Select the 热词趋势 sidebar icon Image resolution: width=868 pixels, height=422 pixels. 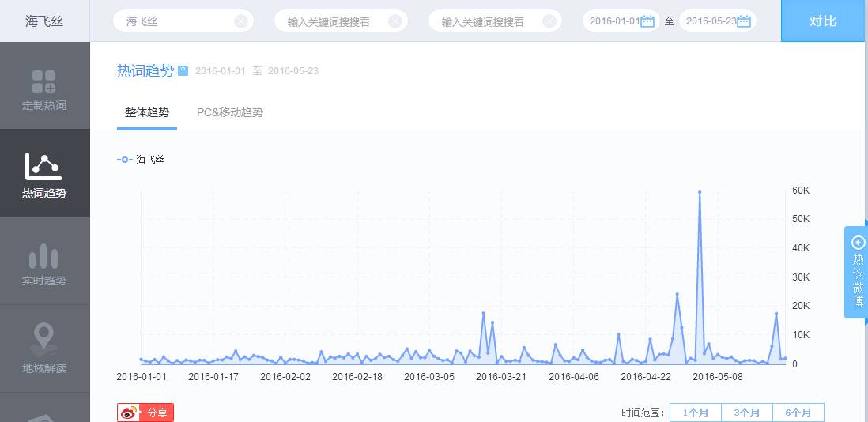44,167
